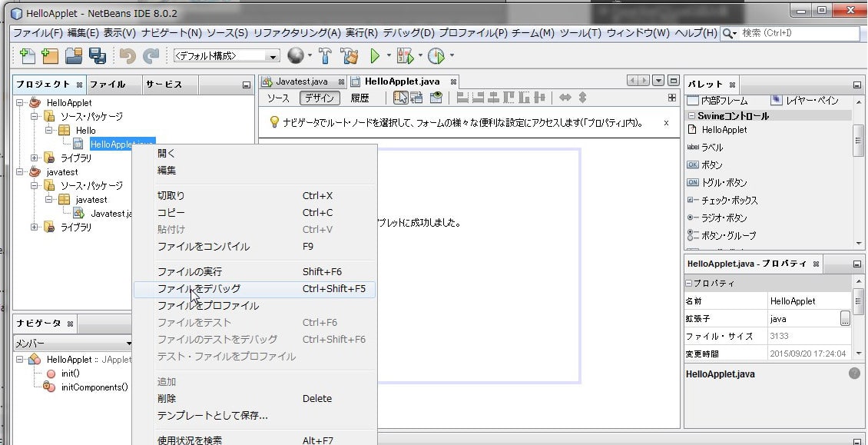This screenshot has width=868, height=445.
Task: Minimize the Projects panel group
Action: [247, 85]
